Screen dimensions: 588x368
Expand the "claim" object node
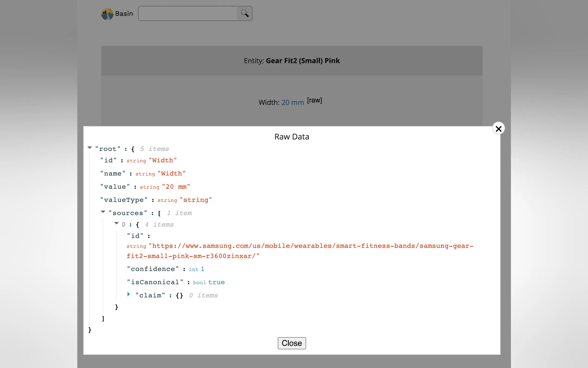pyautogui.click(x=128, y=294)
